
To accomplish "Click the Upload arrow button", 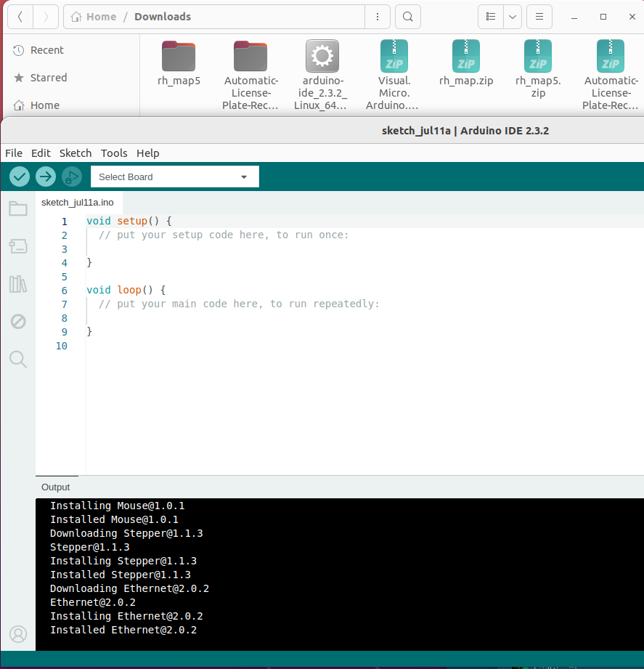I will pyautogui.click(x=46, y=177).
